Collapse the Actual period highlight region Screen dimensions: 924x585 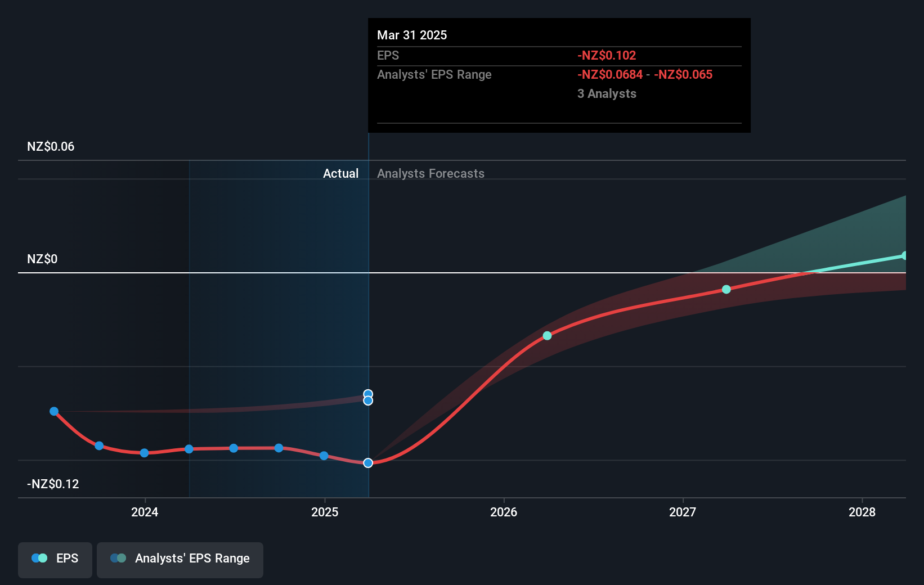pyautogui.click(x=341, y=173)
